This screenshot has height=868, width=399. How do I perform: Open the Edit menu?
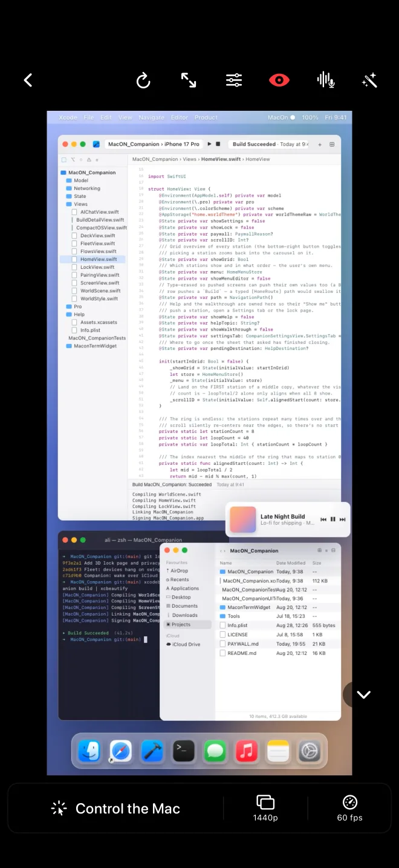(x=106, y=117)
